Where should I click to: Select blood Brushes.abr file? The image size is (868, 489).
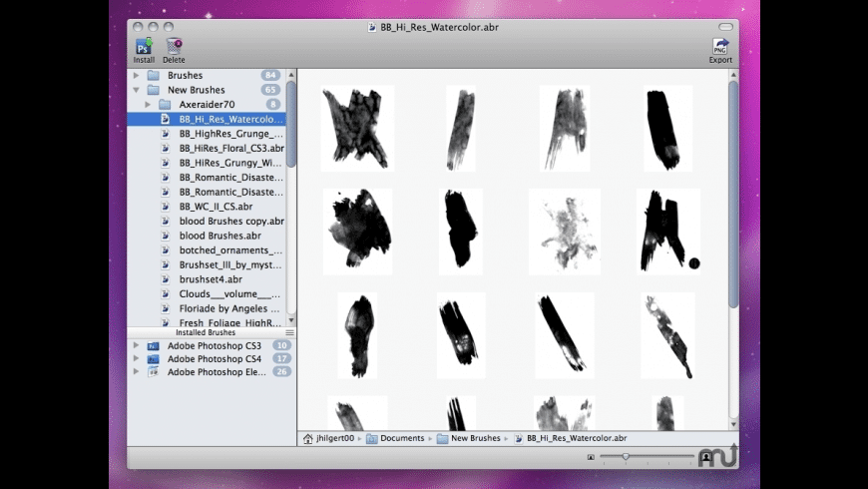click(x=219, y=236)
